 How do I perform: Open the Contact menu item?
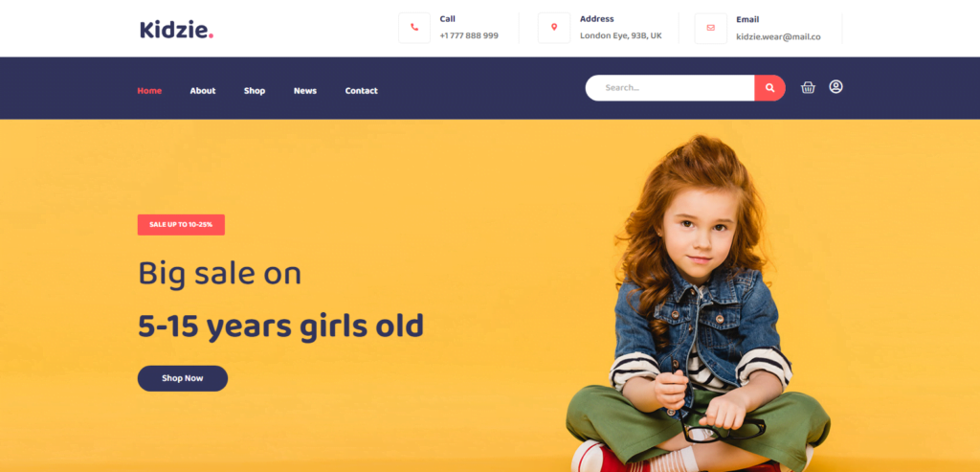[361, 91]
